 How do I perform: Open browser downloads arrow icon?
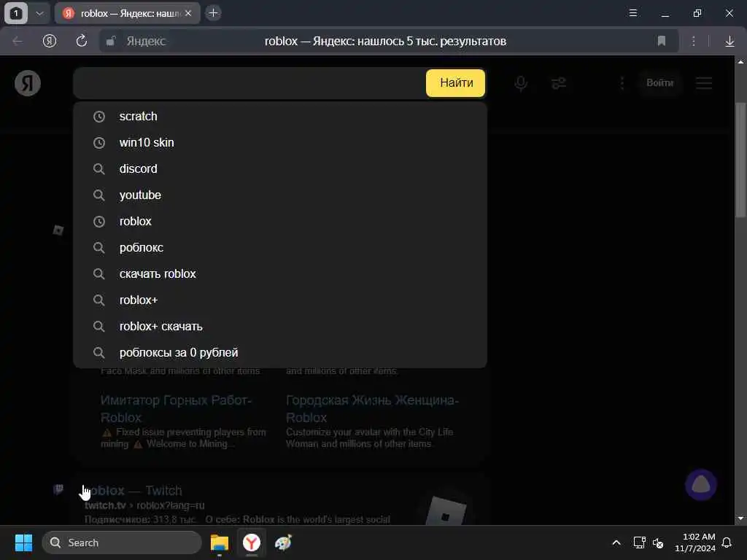pos(729,41)
